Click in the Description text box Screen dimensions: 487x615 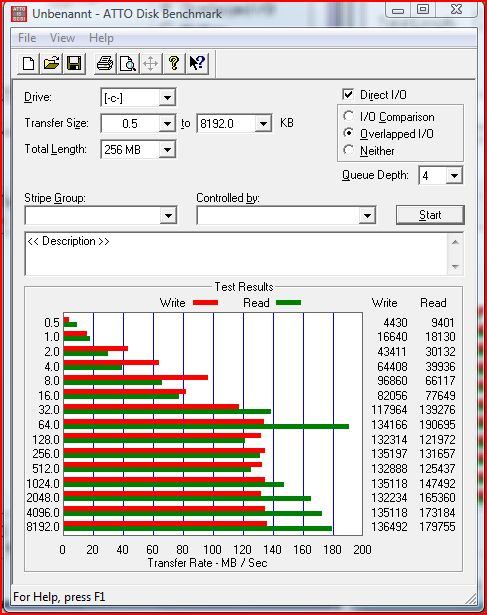[236, 254]
